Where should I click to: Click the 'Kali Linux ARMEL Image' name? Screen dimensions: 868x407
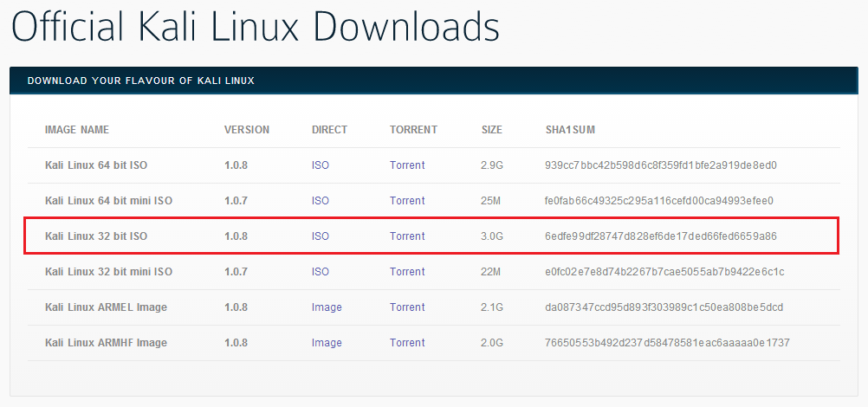click(x=106, y=307)
